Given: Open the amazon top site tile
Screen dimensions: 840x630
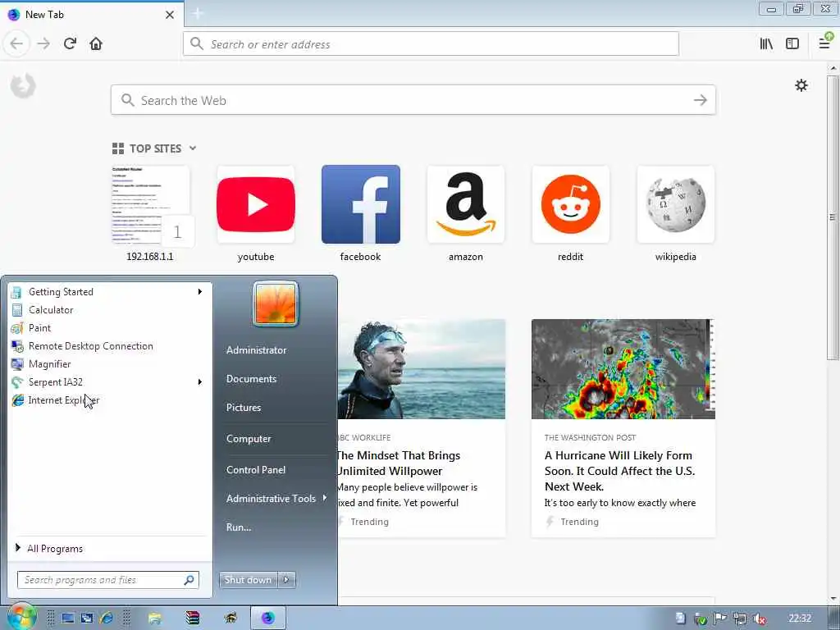Looking at the screenshot, I should point(466,204).
